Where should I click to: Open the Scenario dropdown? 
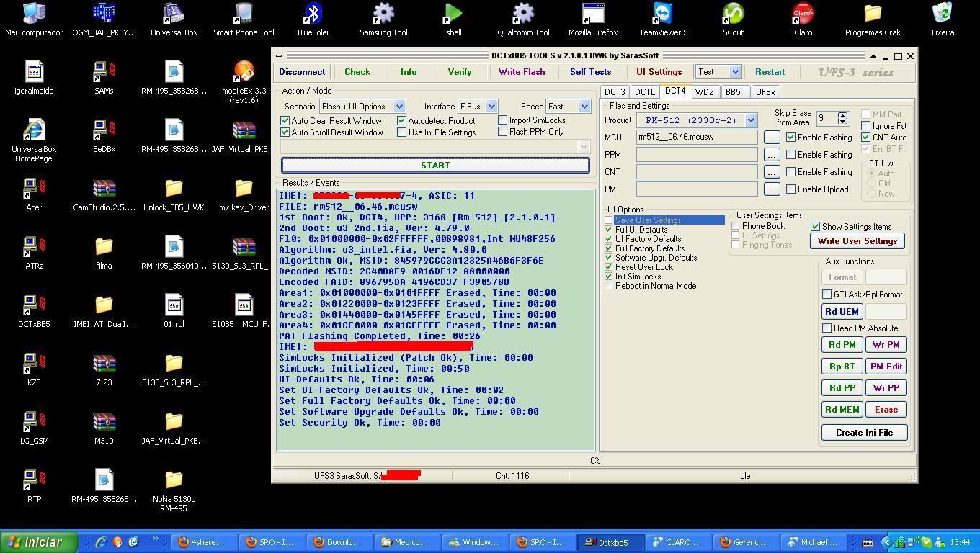[400, 107]
